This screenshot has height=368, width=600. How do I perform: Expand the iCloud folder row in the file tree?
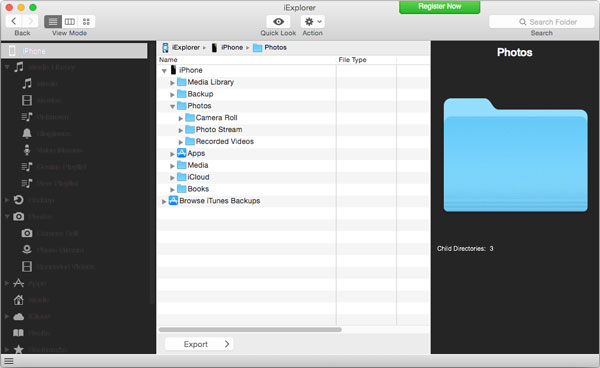tap(172, 177)
